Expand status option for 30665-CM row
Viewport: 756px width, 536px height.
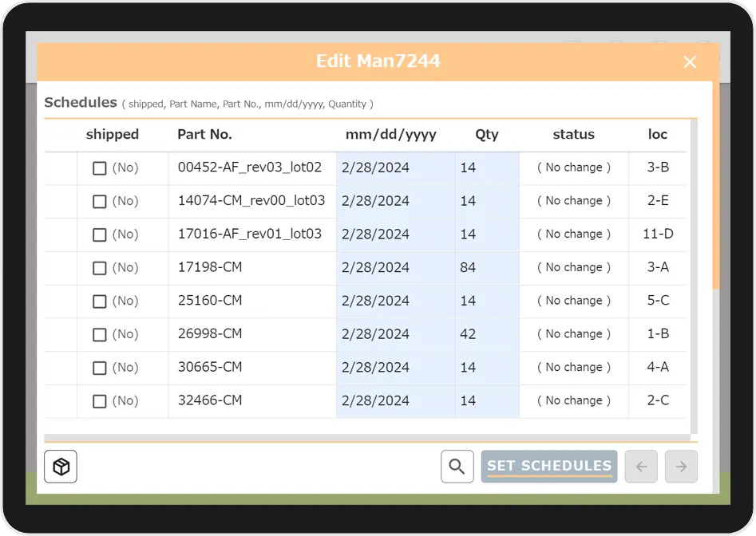573,368
